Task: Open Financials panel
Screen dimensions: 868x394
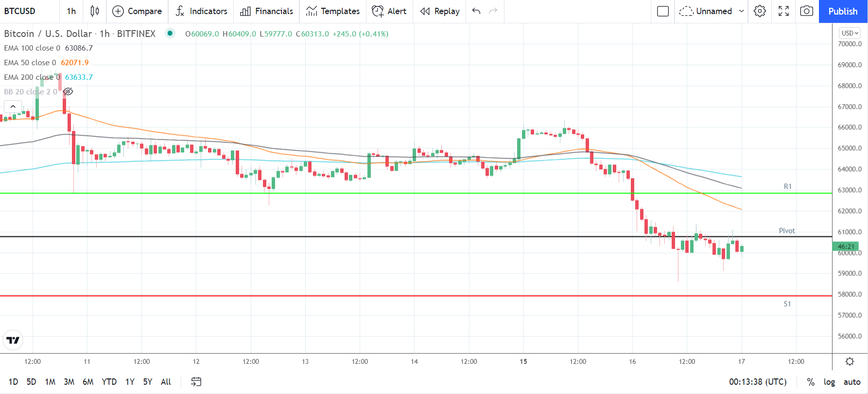Action: tap(266, 11)
